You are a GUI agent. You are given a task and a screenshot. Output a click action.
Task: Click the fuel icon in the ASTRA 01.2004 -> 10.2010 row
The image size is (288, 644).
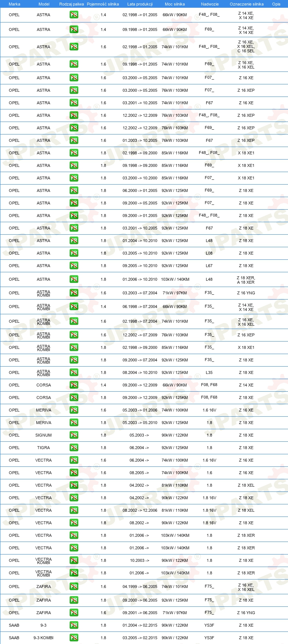coord(74,241)
